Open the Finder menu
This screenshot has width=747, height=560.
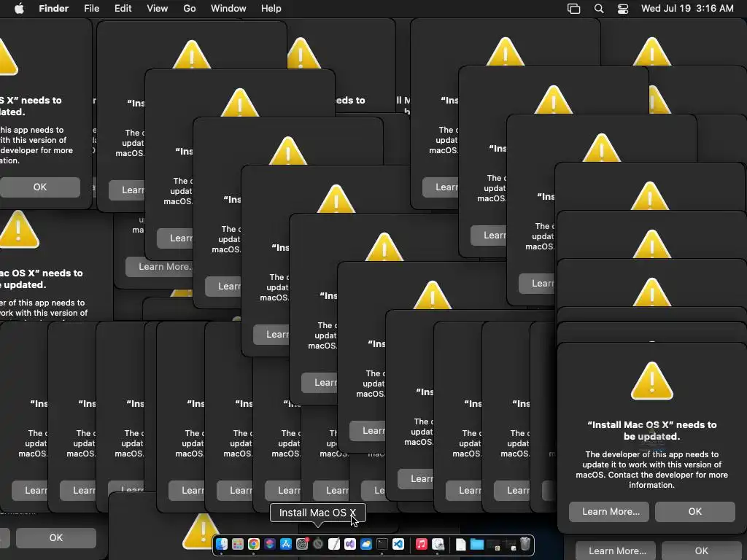coord(54,9)
